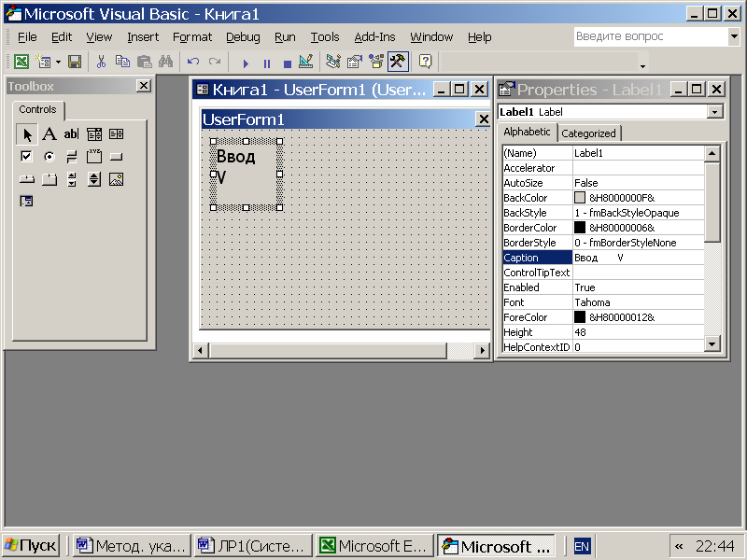This screenshot has width=747, height=560.
Task: Select the ToggleButton tool in Toolbox
Action: [72, 157]
